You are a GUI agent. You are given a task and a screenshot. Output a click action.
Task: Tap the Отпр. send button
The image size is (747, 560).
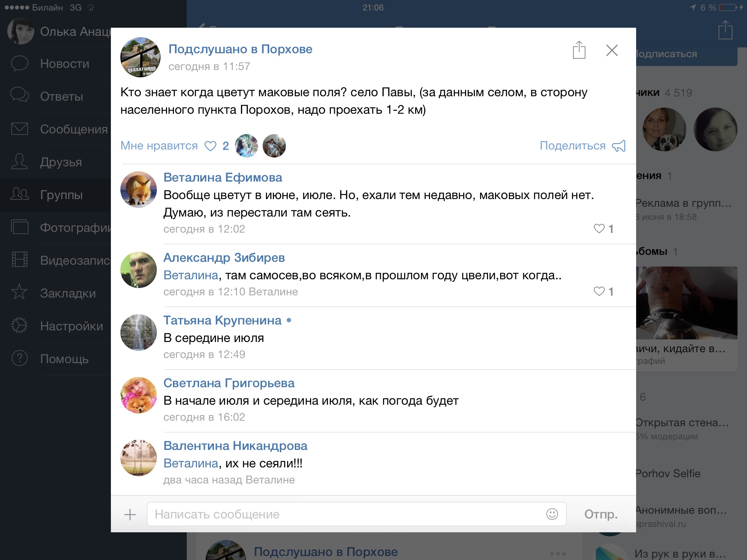(x=601, y=514)
